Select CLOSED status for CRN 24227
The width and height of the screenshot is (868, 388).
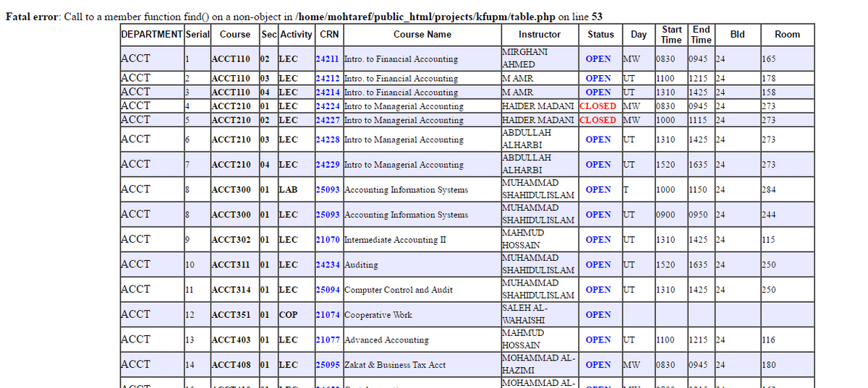click(598, 120)
